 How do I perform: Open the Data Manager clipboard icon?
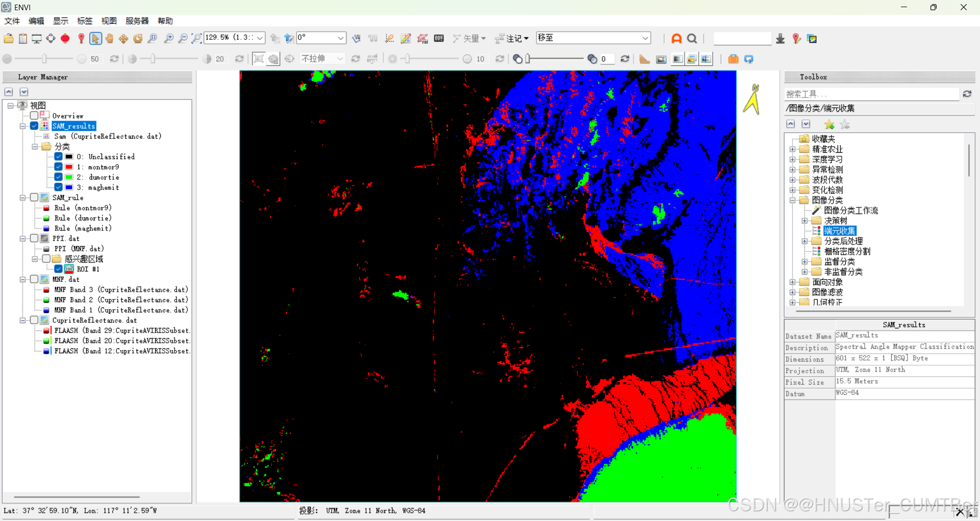[x=23, y=38]
